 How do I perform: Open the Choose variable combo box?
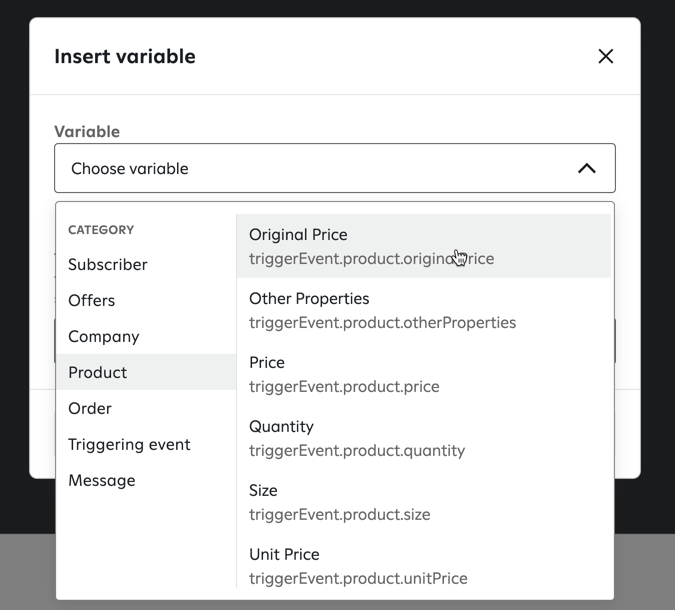(x=335, y=168)
